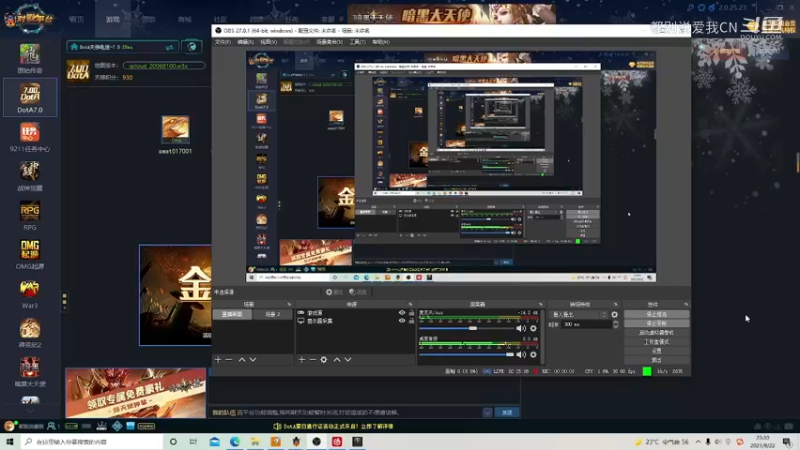Pop out the Sources dock panel icon

tap(410, 305)
